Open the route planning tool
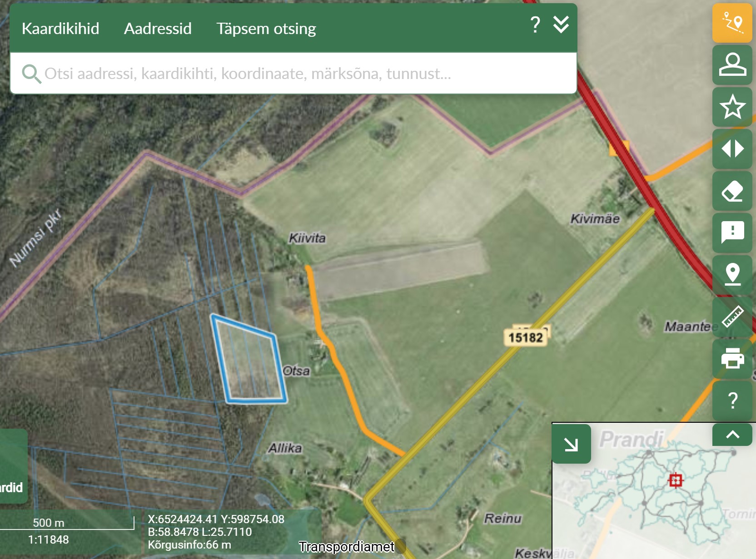756x559 pixels. click(x=732, y=23)
